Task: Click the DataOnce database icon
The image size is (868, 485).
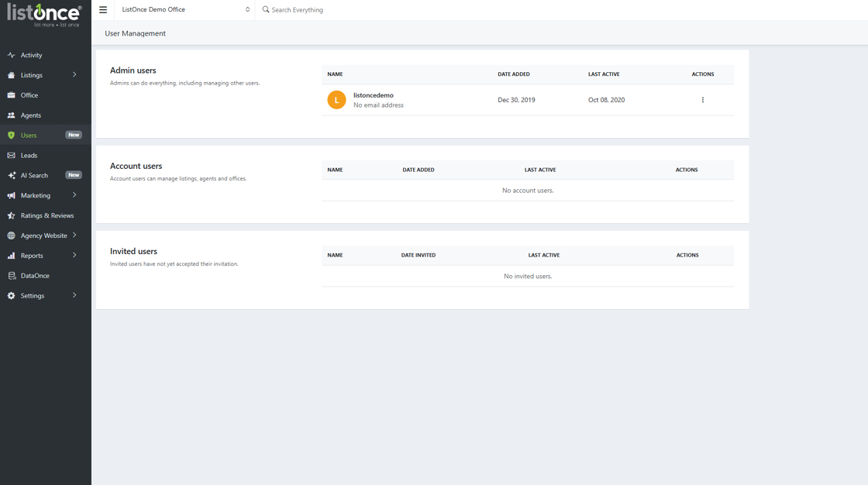Action: pyautogui.click(x=11, y=276)
